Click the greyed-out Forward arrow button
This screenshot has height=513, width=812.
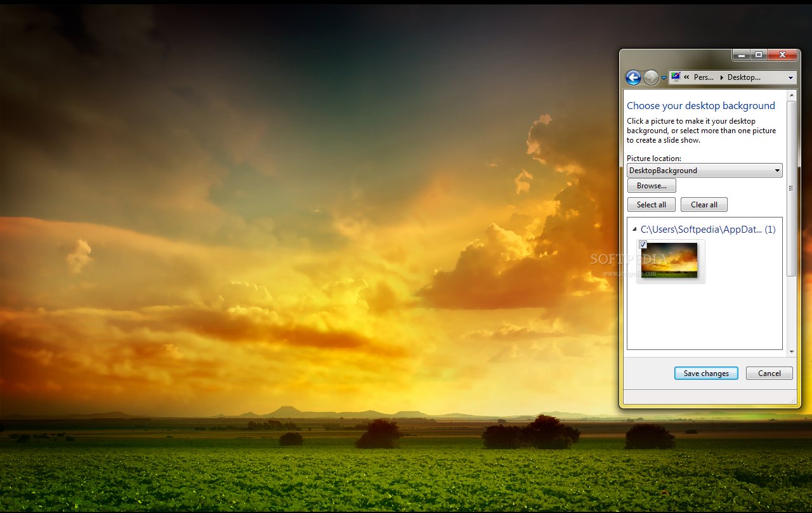(x=651, y=77)
